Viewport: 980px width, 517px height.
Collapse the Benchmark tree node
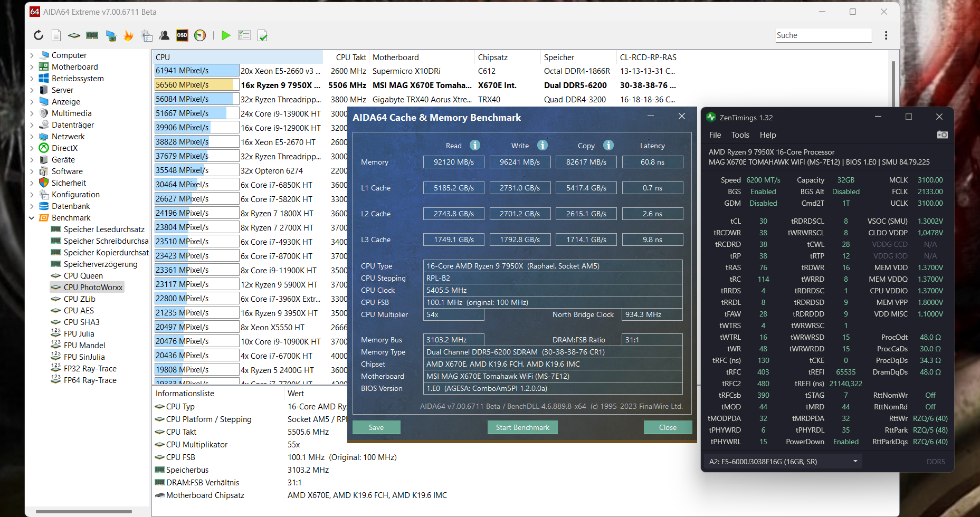point(32,218)
